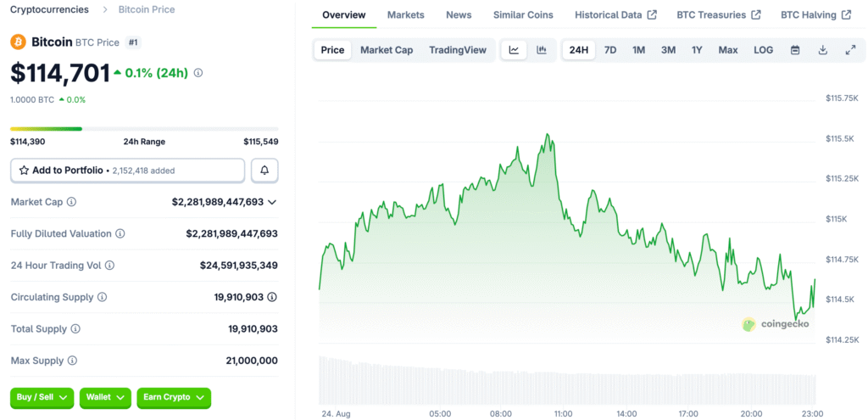
Task: Select the TradingView chart toggle
Action: (458, 50)
